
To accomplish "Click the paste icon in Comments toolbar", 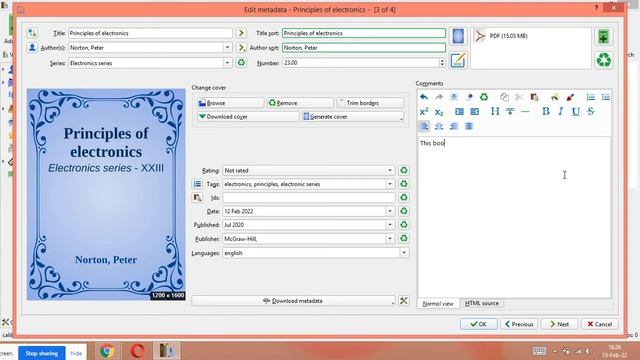I will 534,97.
